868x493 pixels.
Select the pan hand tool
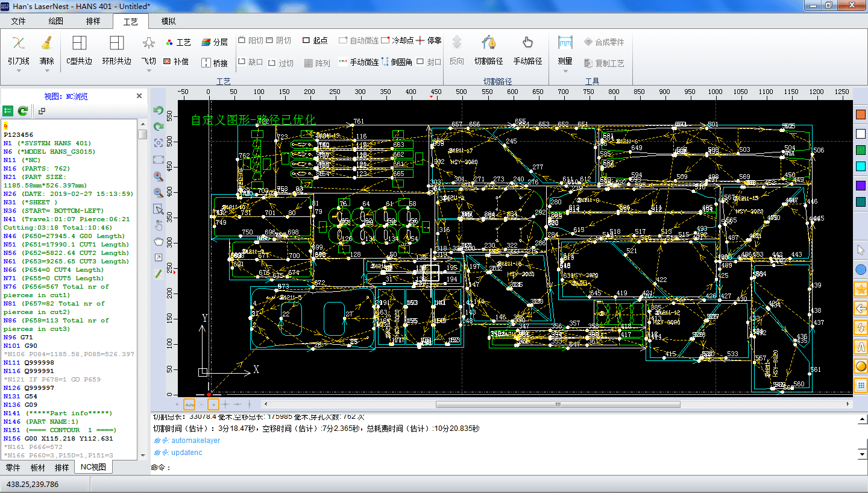click(159, 242)
